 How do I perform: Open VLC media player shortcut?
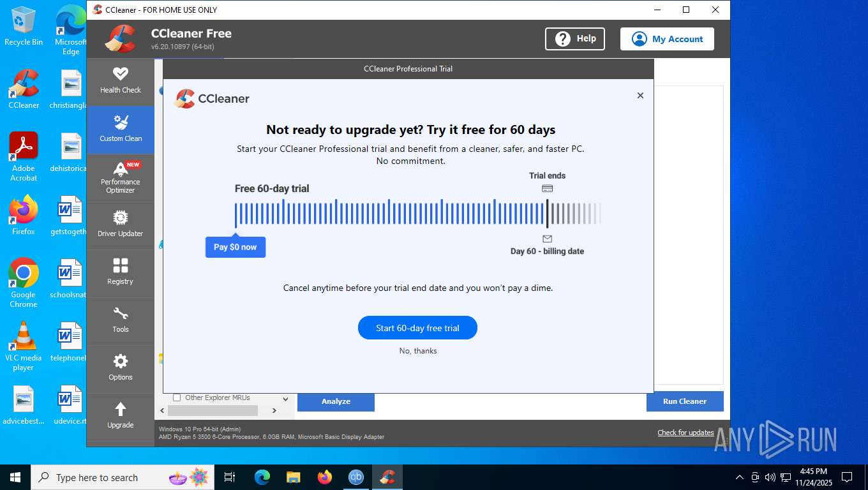(x=24, y=346)
